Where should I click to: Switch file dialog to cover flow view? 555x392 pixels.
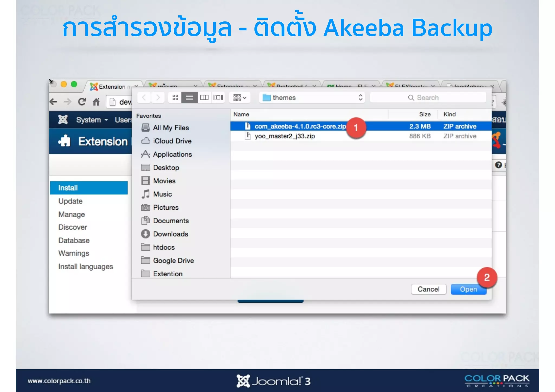218,98
